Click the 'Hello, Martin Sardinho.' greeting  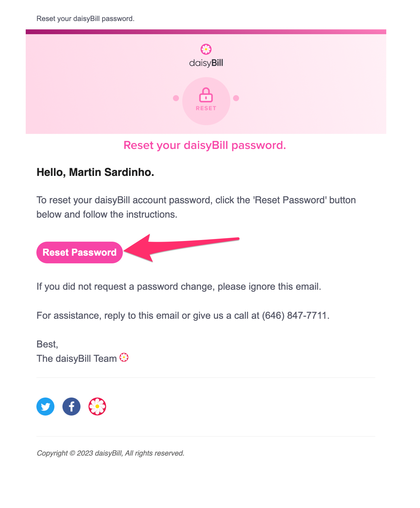(95, 172)
